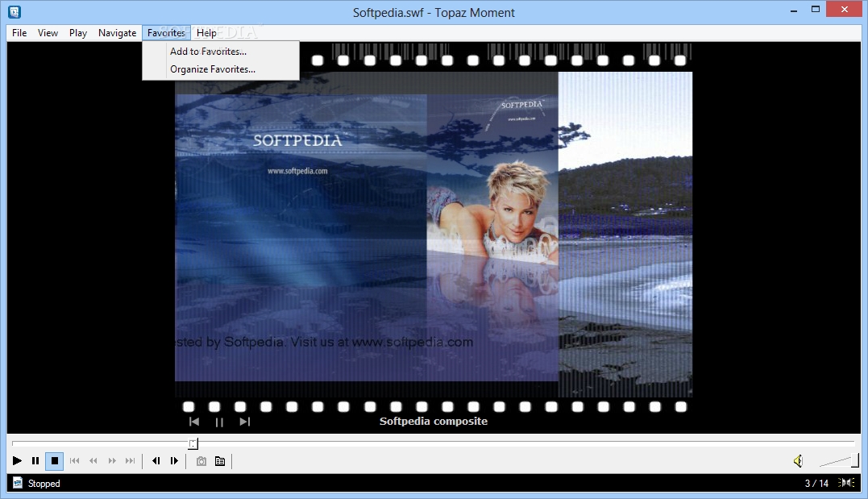Screen dimensions: 868x499
Task: Open the Help menu
Action: click(206, 33)
